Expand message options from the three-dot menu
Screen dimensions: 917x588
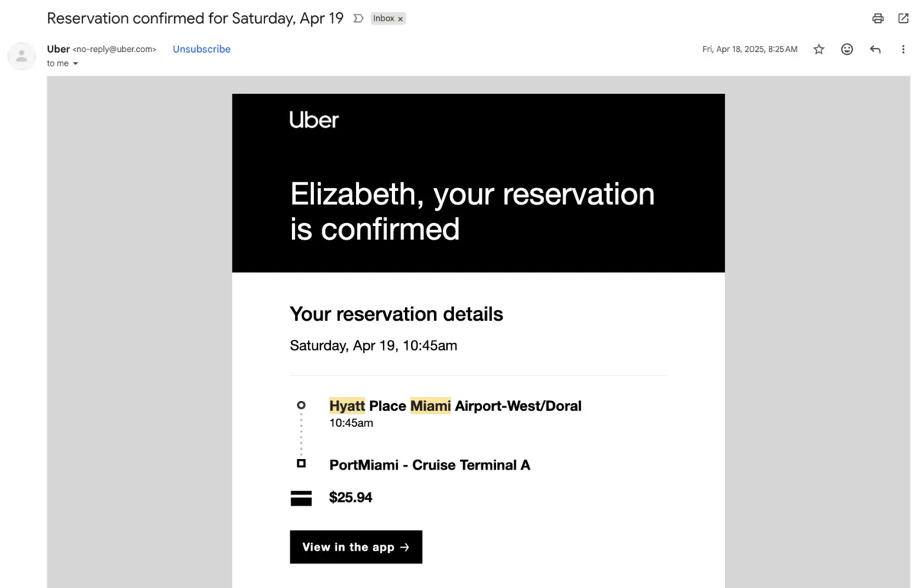(x=903, y=49)
